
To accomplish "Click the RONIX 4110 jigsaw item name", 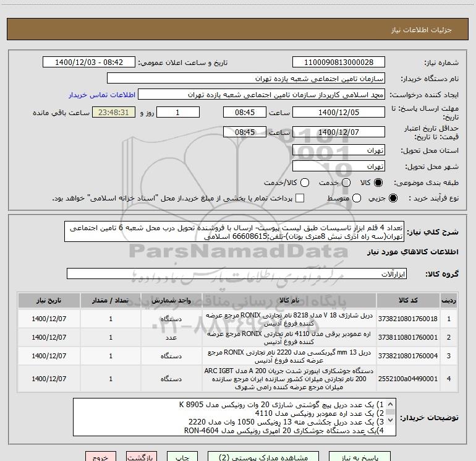I will click(289, 338).
